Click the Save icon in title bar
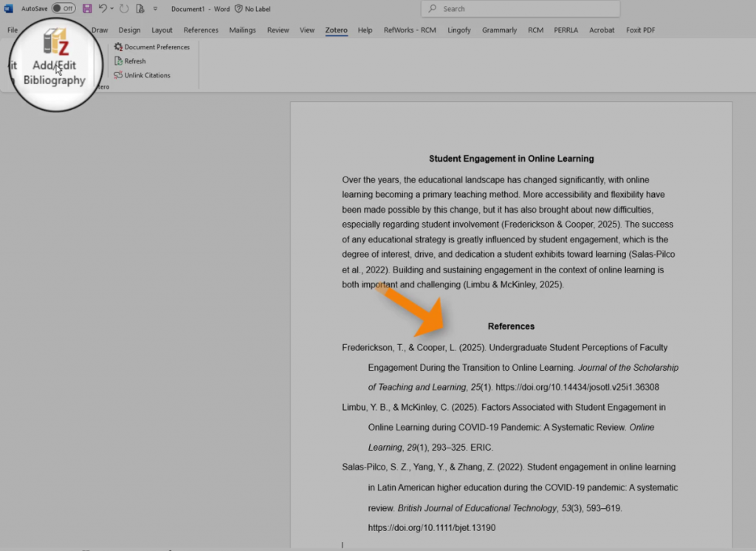 point(87,9)
